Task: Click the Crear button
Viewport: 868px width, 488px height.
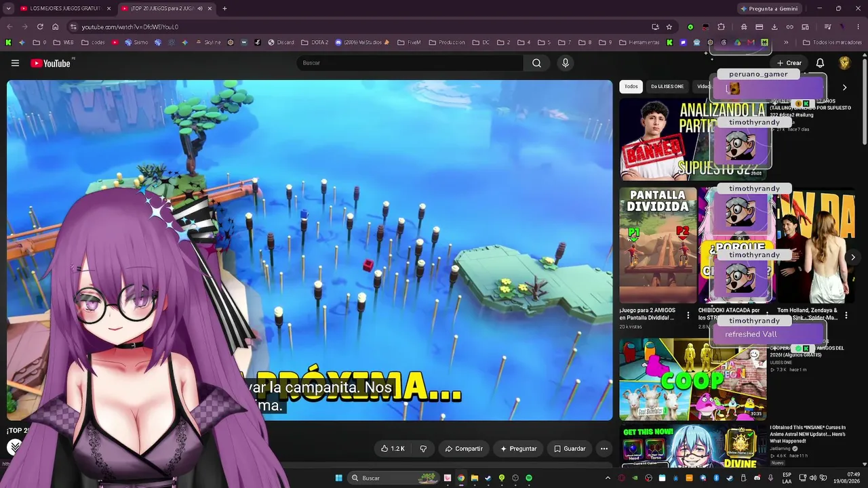Action: 789,63
